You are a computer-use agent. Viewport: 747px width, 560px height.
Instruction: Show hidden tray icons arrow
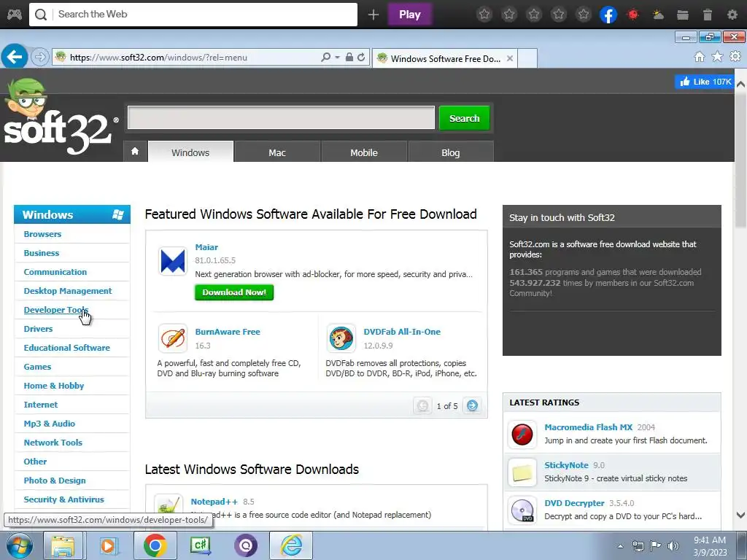click(620, 546)
